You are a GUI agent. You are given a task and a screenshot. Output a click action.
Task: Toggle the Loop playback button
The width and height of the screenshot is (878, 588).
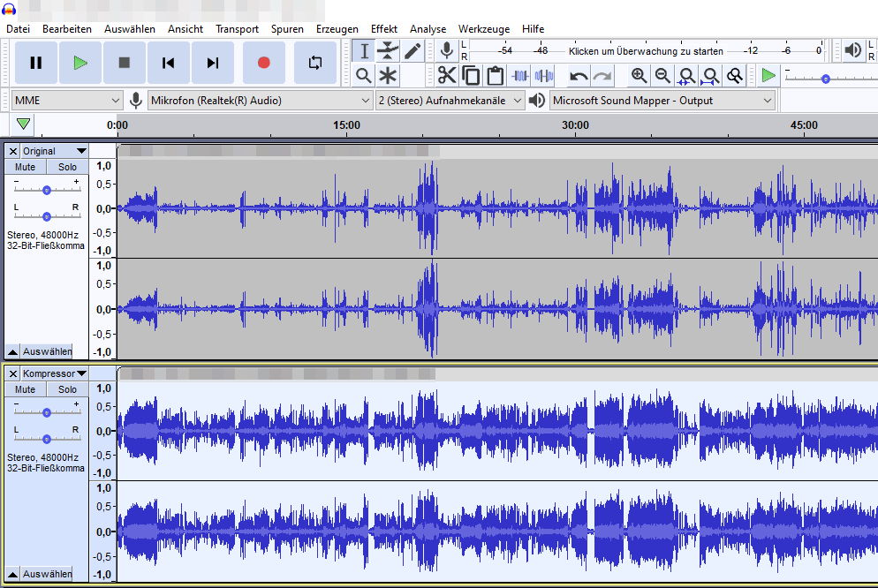(314, 63)
